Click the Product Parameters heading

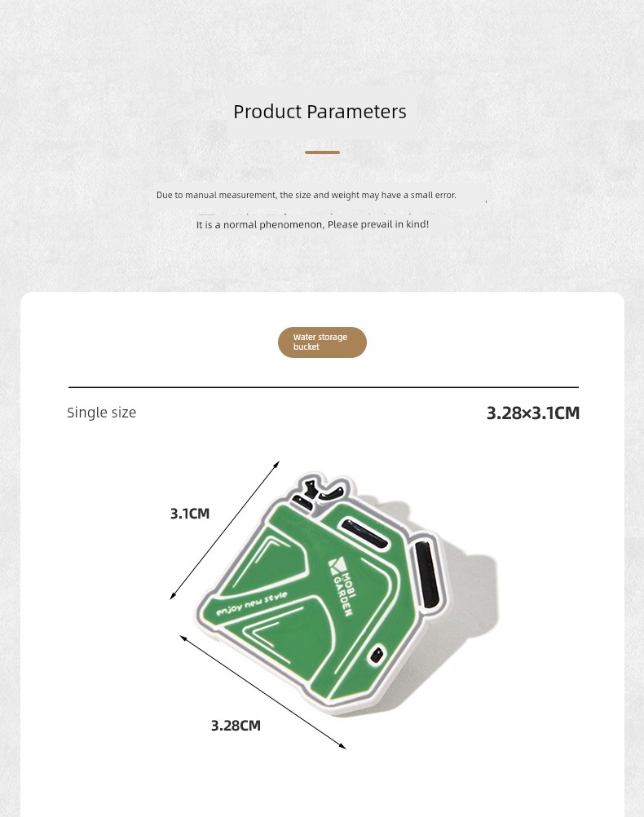[x=320, y=112]
